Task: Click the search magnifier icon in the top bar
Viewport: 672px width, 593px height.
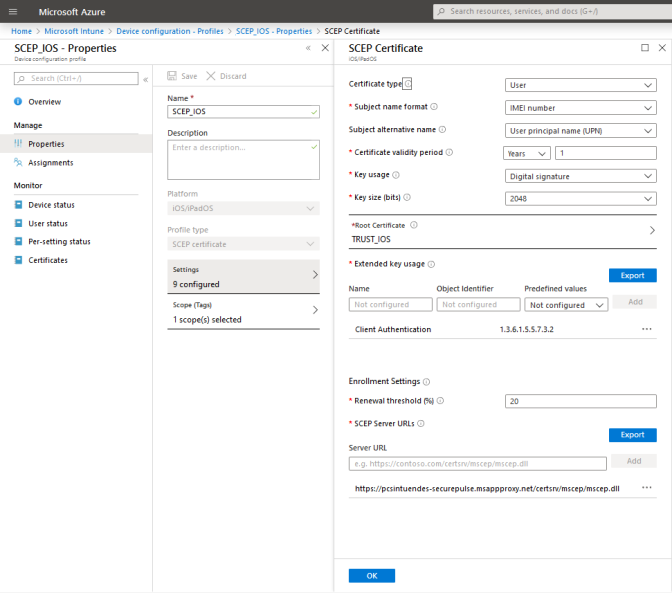Action: point(441,12)
